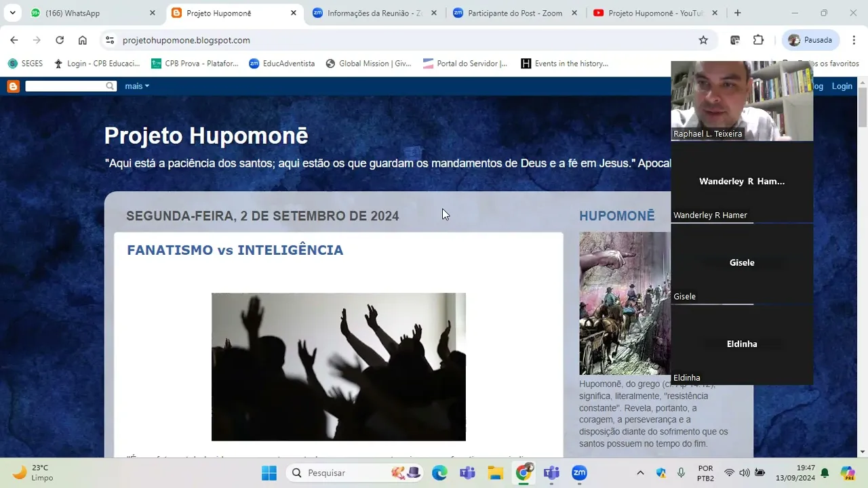Image resolution: width=868 pixels, height=488 pixels.
Task: Open Microsoft Edge from the taskbar
Action: 439,473
